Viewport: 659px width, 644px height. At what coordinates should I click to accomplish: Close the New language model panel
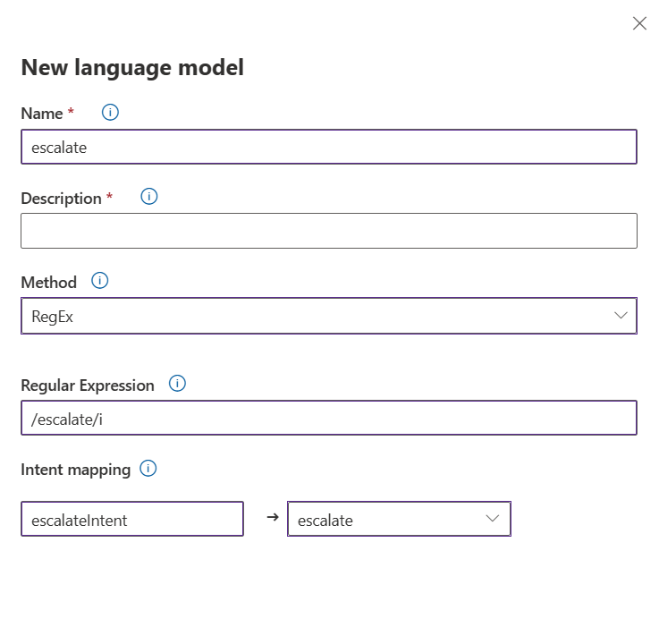(x=639, y=23)
